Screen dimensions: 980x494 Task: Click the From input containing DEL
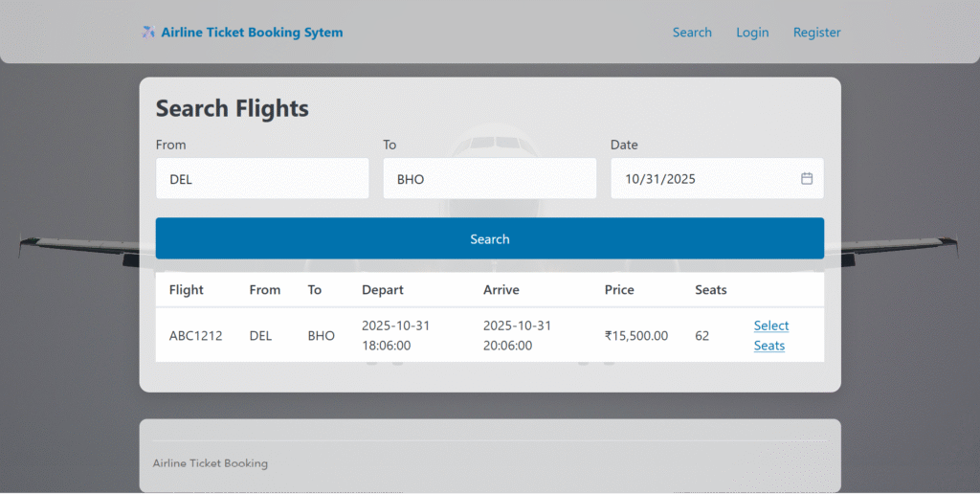[262, 179]
